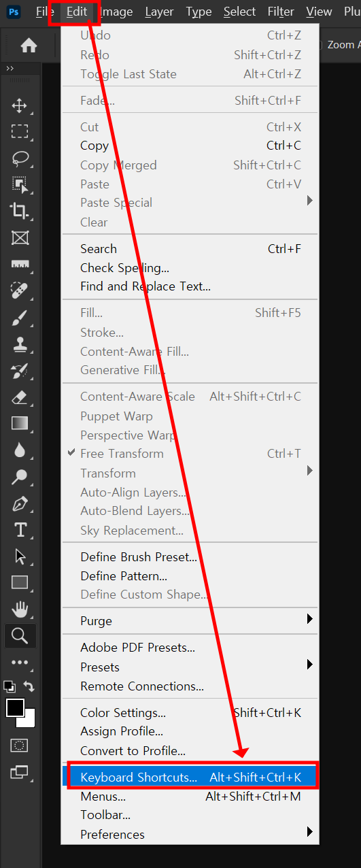Select the Horizontal Type tool
Viewport: 361px width, 868px height.
click(20, 529)
